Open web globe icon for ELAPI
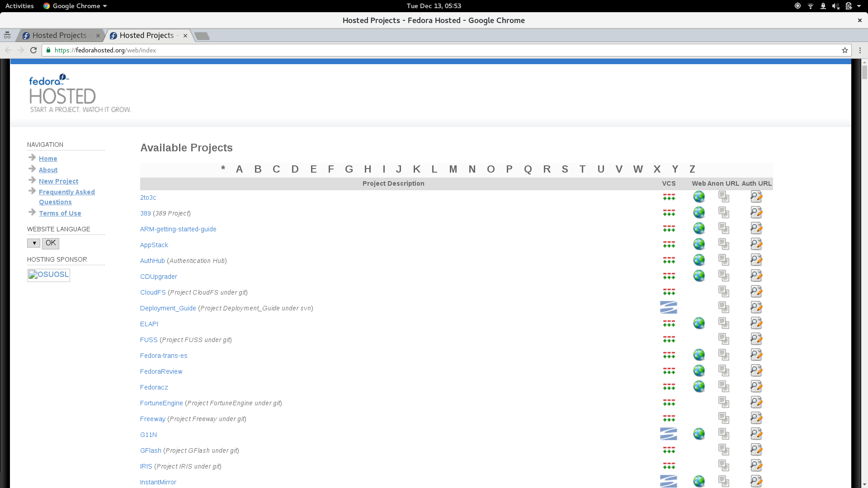868x488 pixels. [x=699, y=323]
